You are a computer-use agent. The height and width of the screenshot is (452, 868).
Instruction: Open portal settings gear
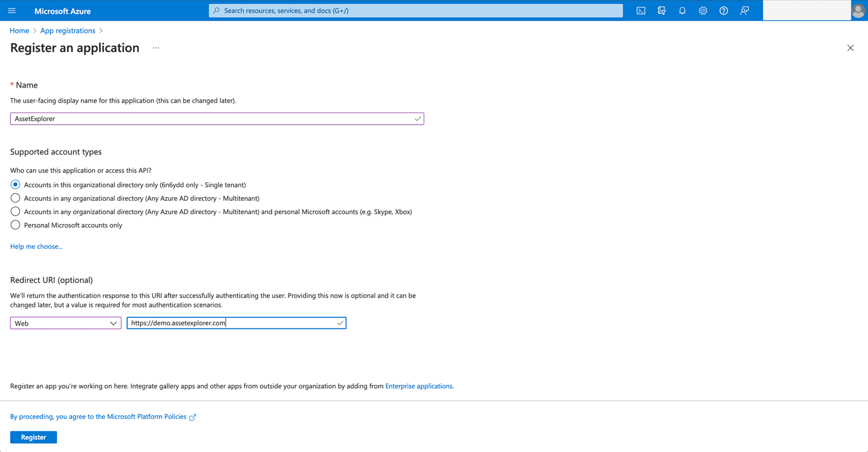[x=703, y=11]
